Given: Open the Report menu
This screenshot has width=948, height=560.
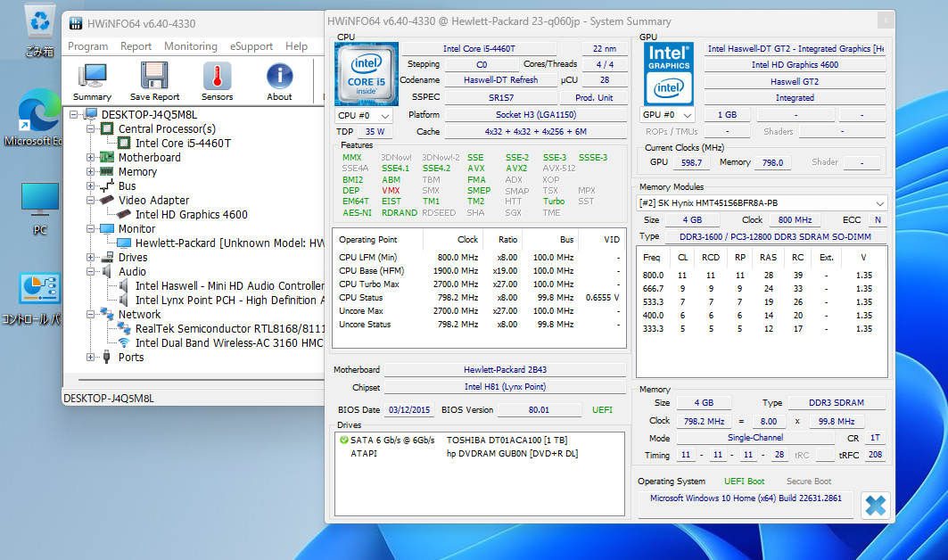Looking at the screenshot, I should coord(136,46).
